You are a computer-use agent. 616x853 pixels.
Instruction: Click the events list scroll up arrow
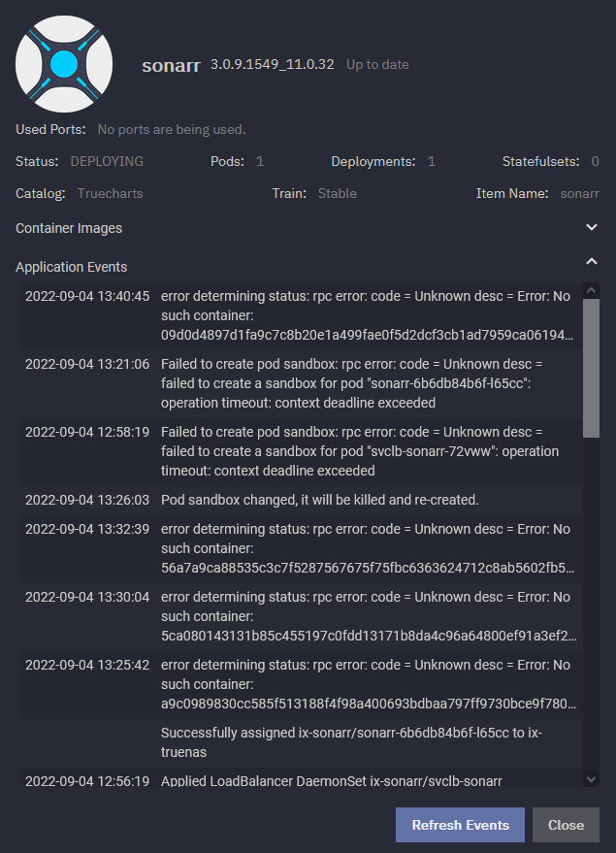(x=592, y=290)
